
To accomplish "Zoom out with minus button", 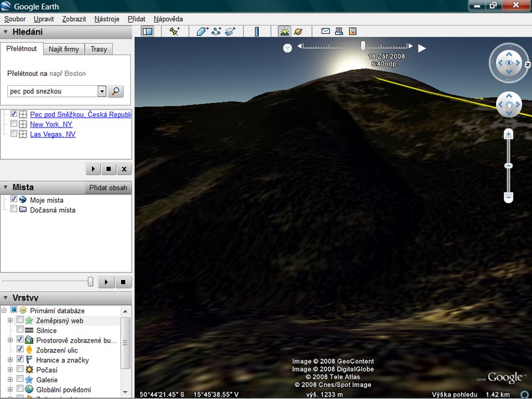I will pos(508,197).
